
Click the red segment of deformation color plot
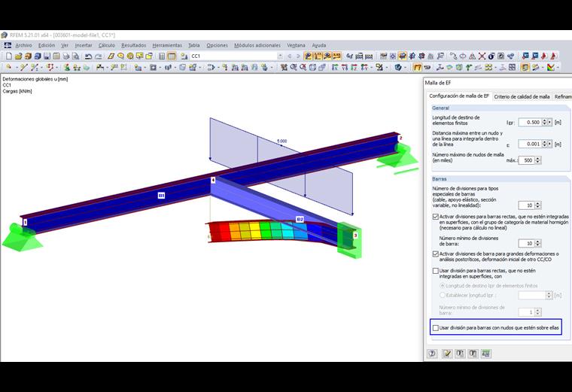pyautogui.click(x=219, y=231)
